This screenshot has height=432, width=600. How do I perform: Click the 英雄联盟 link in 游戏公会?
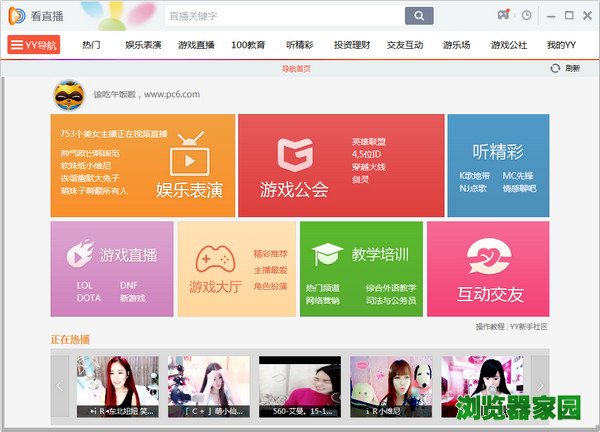[x=368, y=141]
